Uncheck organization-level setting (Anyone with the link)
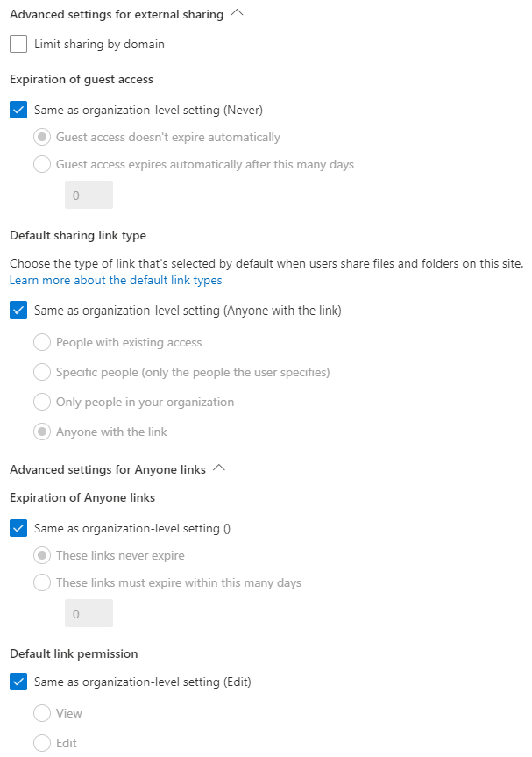 18,310
